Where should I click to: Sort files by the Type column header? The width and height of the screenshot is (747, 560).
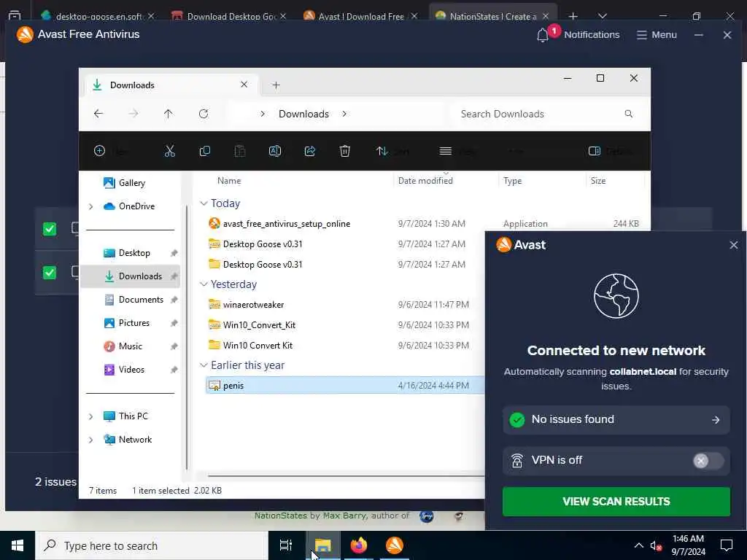[513, 181]
